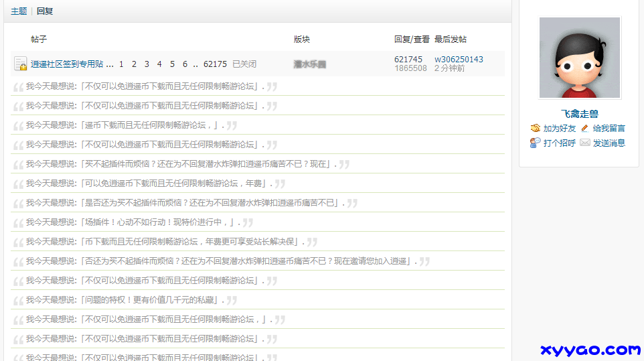Click quote ending 现在邀请您加入逍遥

point(222,261)
